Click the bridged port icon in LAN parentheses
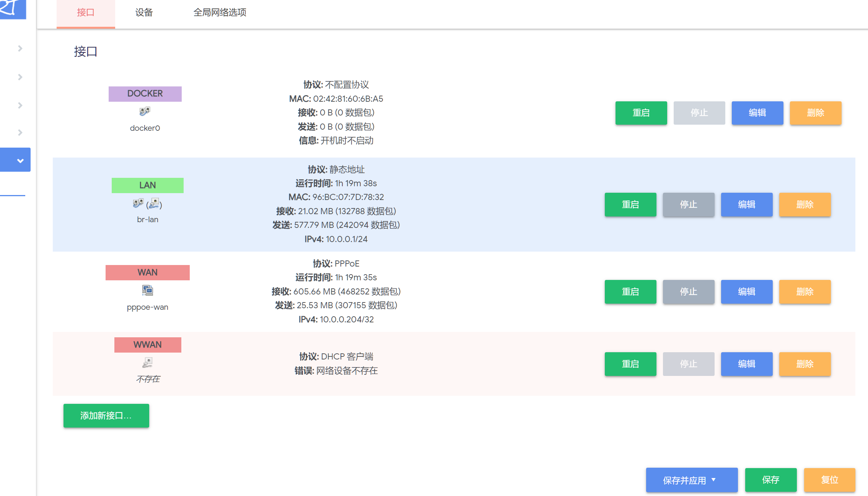 (x=154, y=203)
